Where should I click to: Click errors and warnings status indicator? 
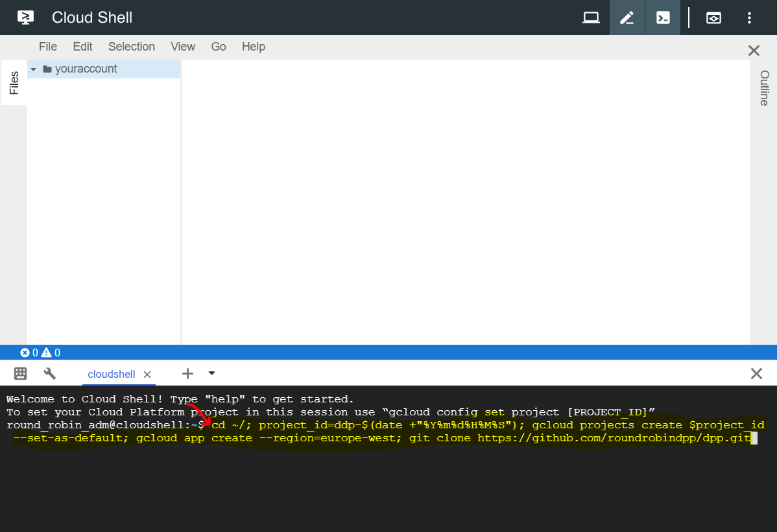click(x=40, y=353)
